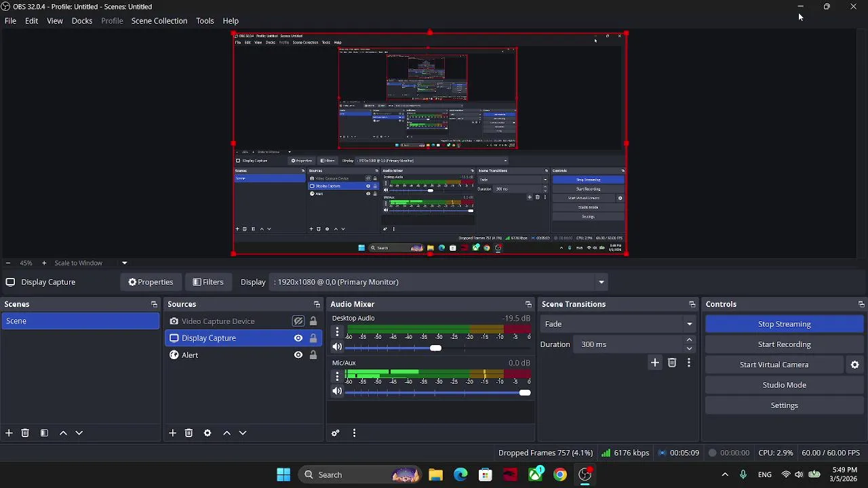Open Settings from Controls panel
Image resolution: width=868 pixels, height=488 pixels.
coord(785,405)
